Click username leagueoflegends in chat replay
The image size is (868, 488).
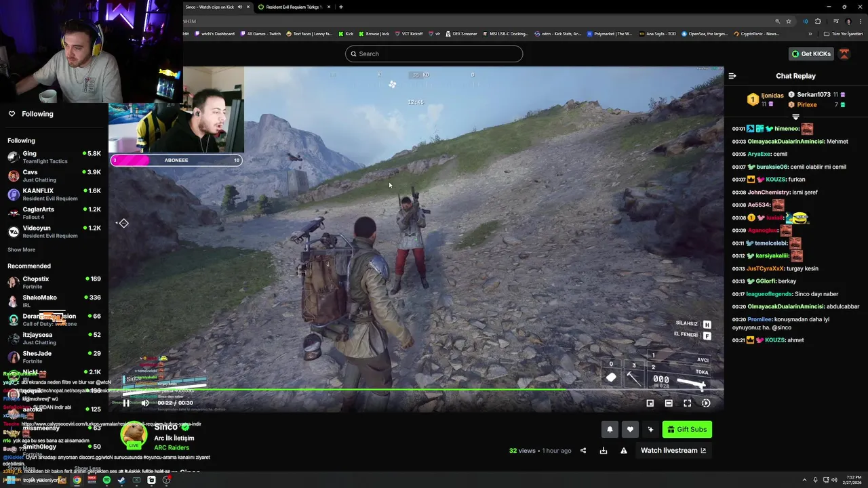click(770, 294)
